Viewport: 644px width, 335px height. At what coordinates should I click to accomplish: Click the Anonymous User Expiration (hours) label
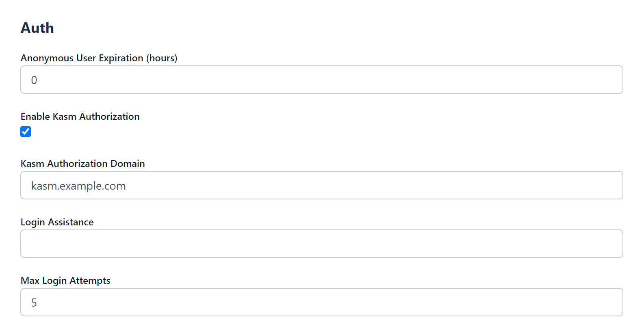tap(99, 58)
